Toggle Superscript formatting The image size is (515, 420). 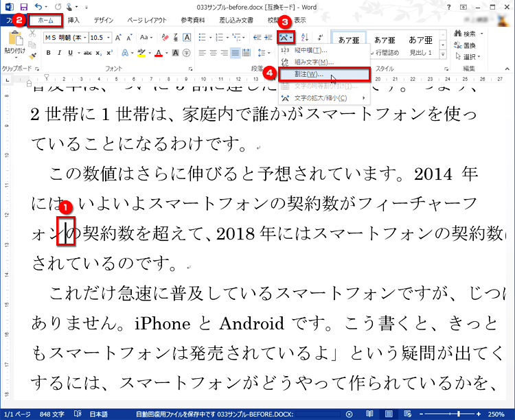pyautogui.click(x=109, y=53)
